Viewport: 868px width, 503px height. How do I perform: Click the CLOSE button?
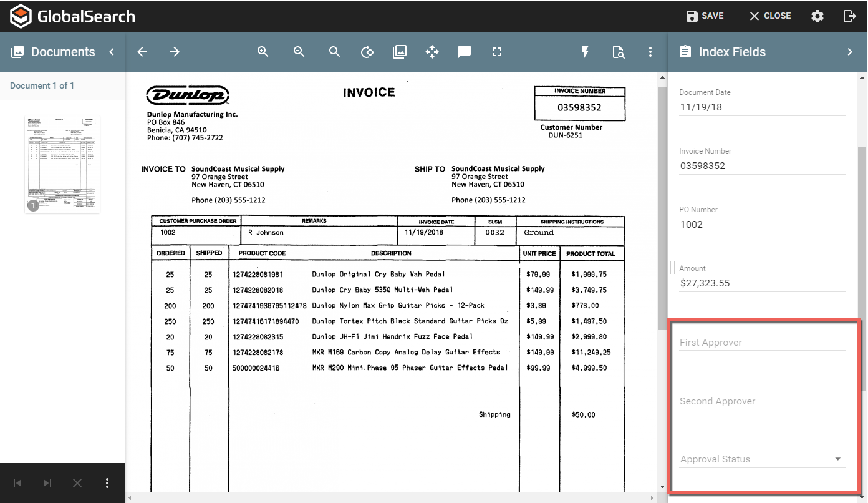point(770,16)
